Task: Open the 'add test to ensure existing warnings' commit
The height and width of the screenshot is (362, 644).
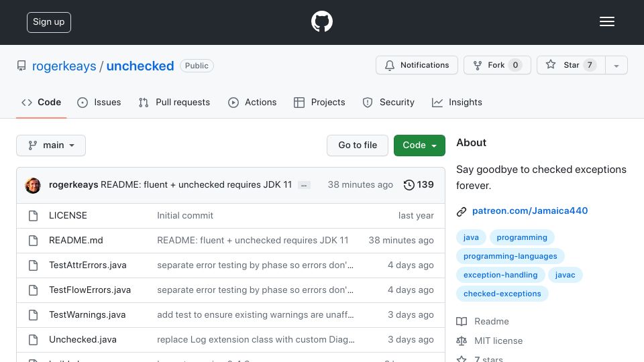Action: point(256,315)
